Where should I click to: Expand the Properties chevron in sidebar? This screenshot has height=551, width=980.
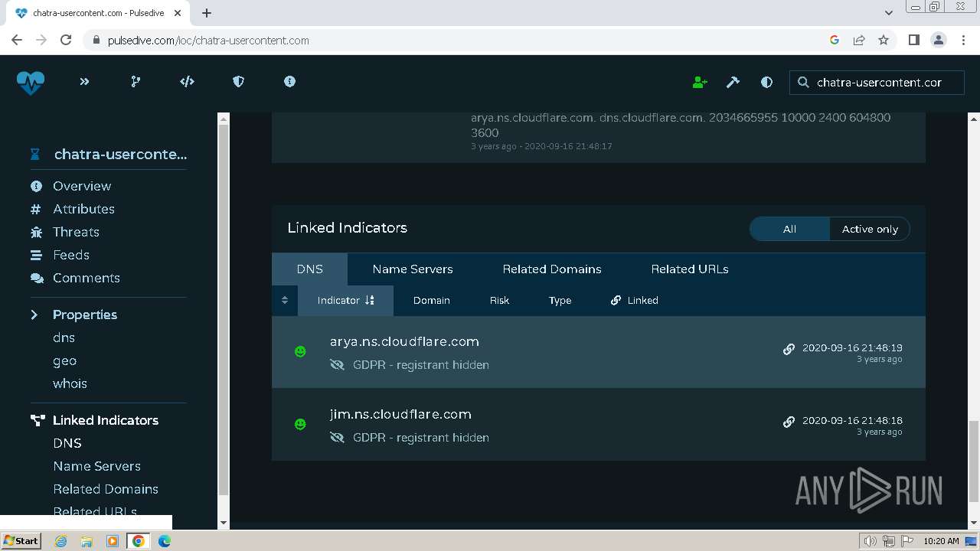point(34,315)
